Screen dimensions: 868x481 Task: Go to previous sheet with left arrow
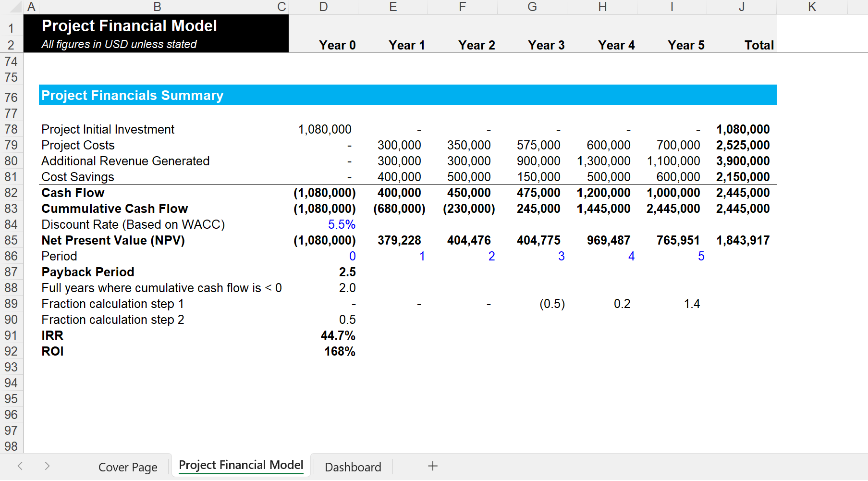click(x=20, y=466)
